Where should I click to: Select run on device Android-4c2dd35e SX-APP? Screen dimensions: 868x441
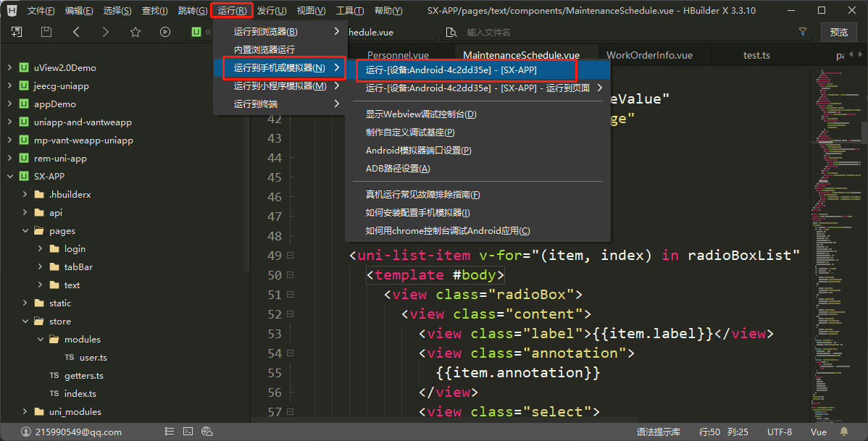(451, 70)
